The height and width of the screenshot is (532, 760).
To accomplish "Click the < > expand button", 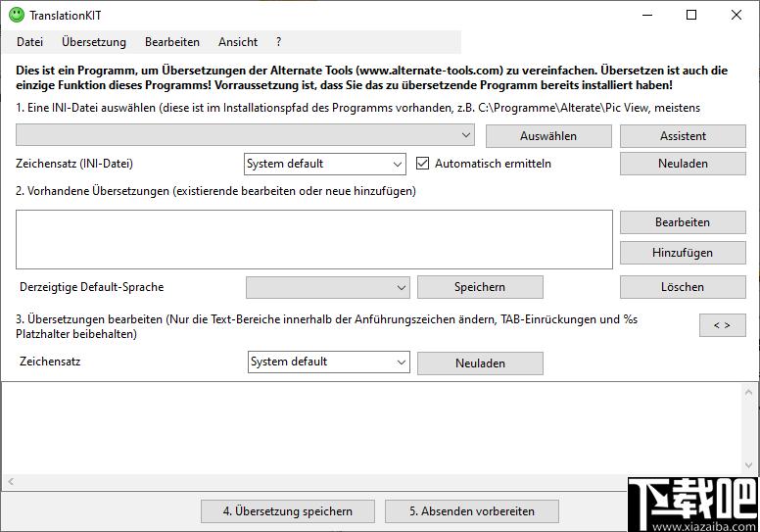I will click(722, 325).
